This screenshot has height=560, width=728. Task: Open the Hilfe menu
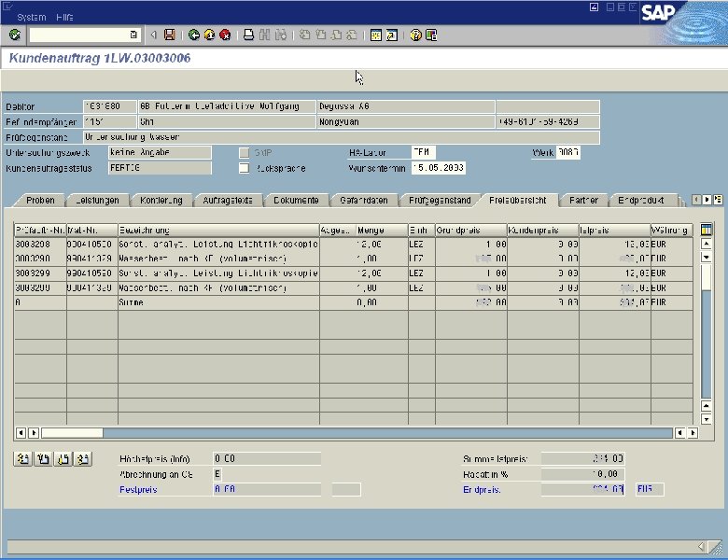[64, 17]
